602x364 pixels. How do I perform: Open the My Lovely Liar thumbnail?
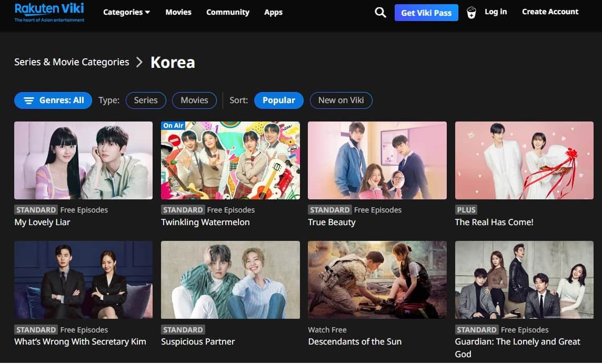pos(83,160)
